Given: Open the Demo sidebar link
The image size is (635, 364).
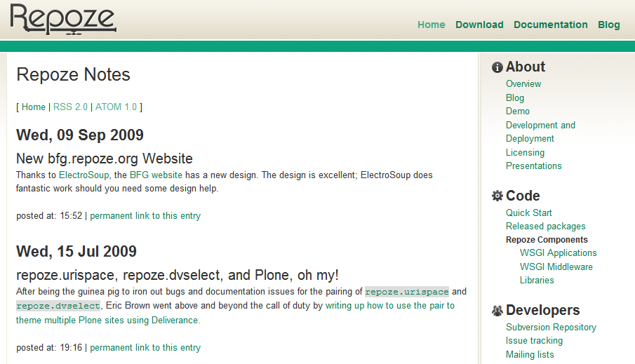Looking at the screenshot, I should [518, 112].
